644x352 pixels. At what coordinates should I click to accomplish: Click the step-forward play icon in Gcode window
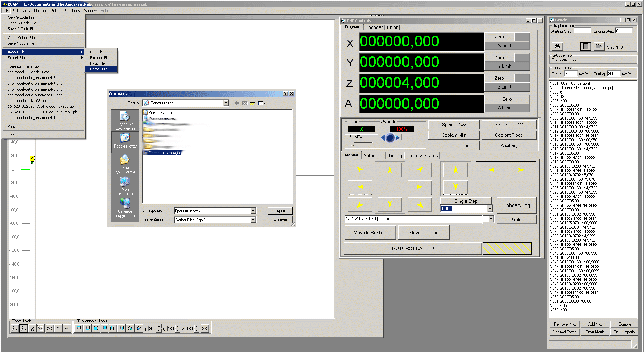(599, 46)
